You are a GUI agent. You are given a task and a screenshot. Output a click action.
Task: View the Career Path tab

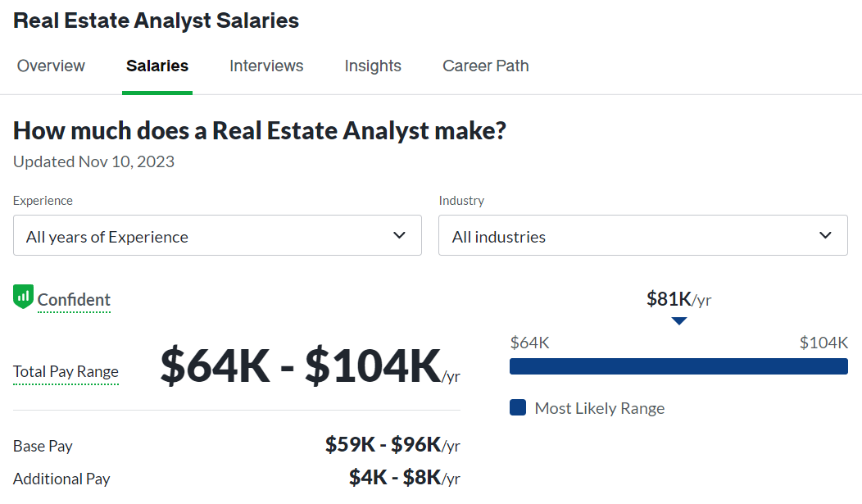click(x=485, y=66)
